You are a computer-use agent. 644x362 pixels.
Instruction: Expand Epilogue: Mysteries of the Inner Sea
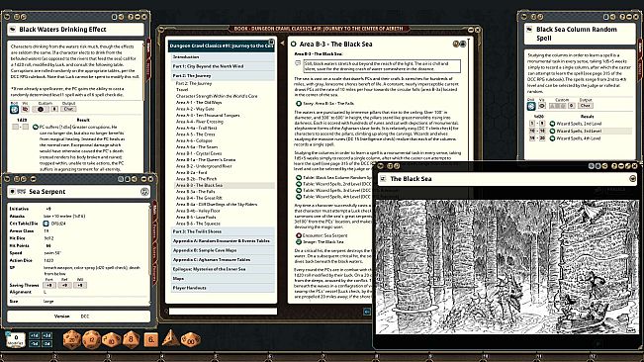tap(223, 269)
